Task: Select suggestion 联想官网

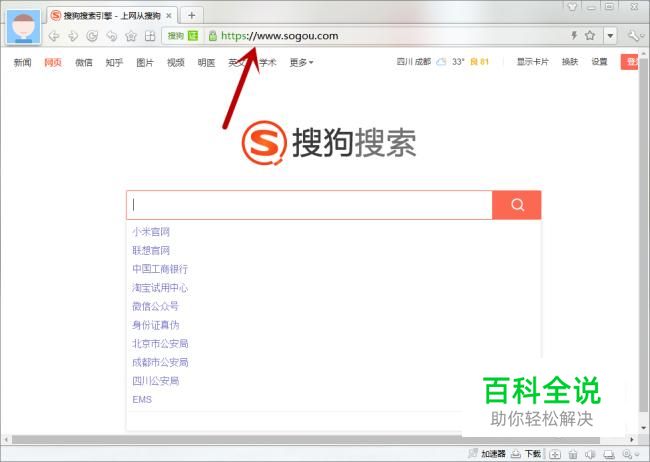Action: [x=151, y=250]
